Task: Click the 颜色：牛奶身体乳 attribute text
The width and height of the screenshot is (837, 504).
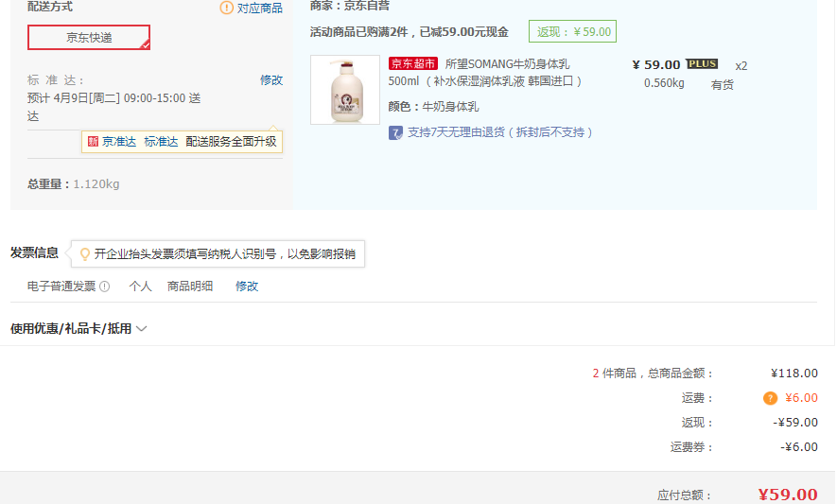Action: (433, 107)
